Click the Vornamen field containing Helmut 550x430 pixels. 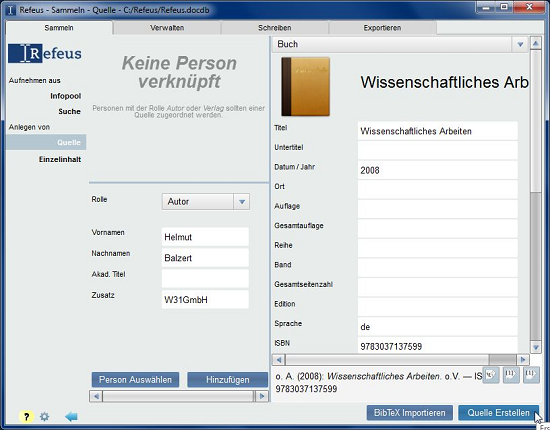pos(205,237)
